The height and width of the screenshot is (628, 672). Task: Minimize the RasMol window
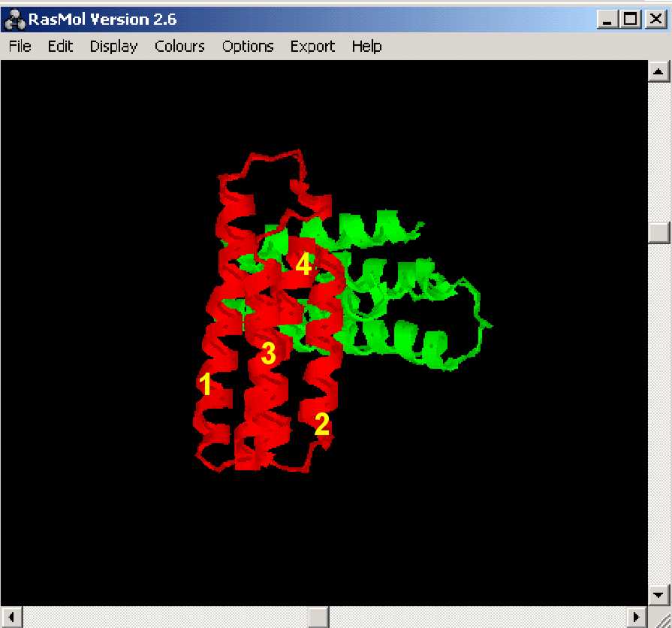[x=606, y=20]
